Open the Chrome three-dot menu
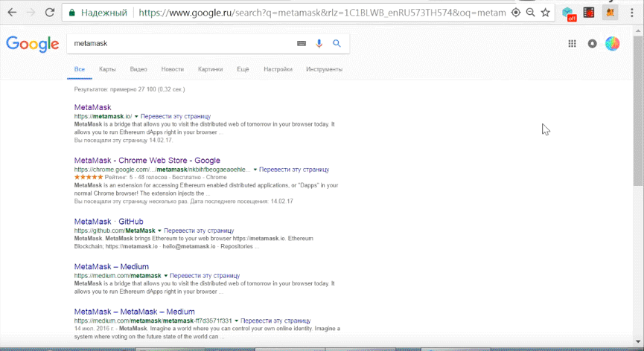Image resolution: width=644 pixels, height=351 pixels. 631,13
